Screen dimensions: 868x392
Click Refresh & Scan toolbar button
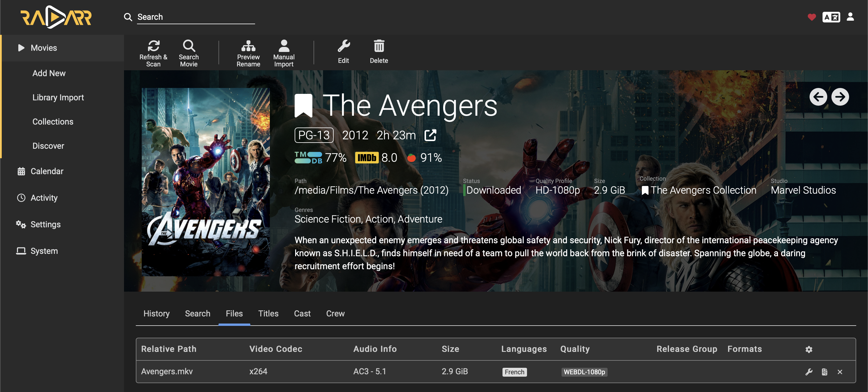[x=153, y=53]
